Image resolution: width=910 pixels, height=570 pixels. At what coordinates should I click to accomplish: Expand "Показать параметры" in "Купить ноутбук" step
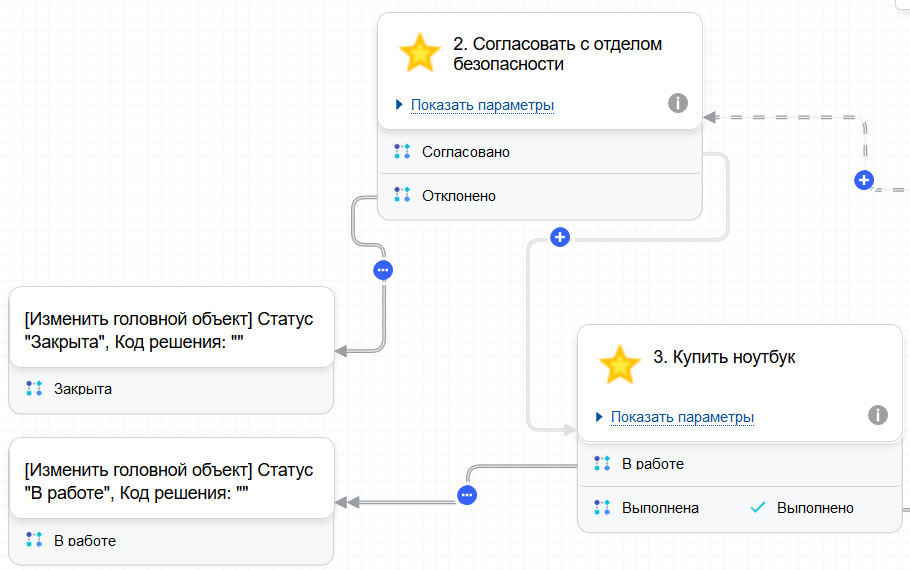click(682, 417)
